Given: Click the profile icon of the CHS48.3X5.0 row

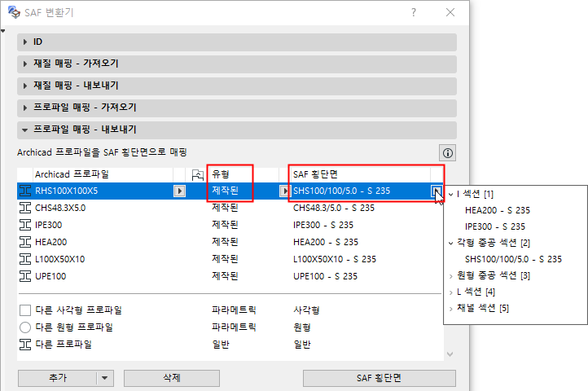Looking at the screenshot, I should [x=25, y=208].
